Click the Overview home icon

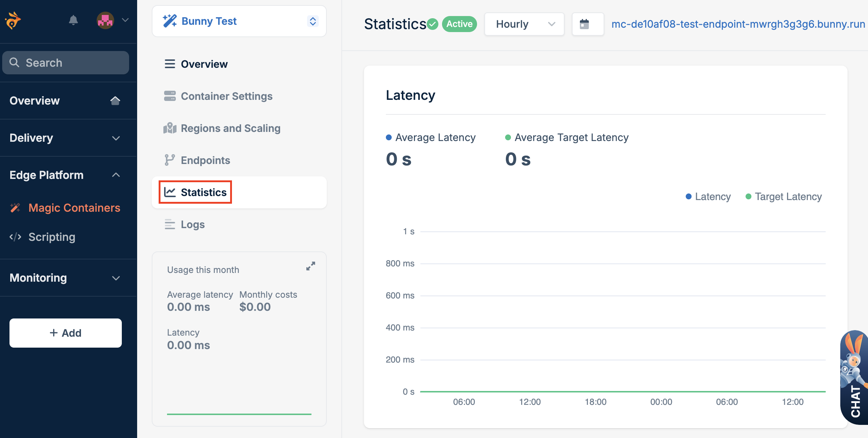[x=115, y=101]
